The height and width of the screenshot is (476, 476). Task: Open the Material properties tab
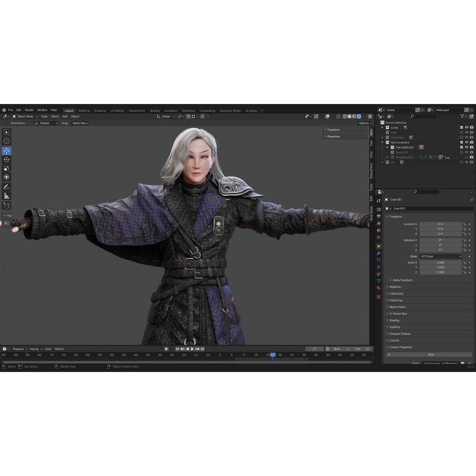pos(379,288)
